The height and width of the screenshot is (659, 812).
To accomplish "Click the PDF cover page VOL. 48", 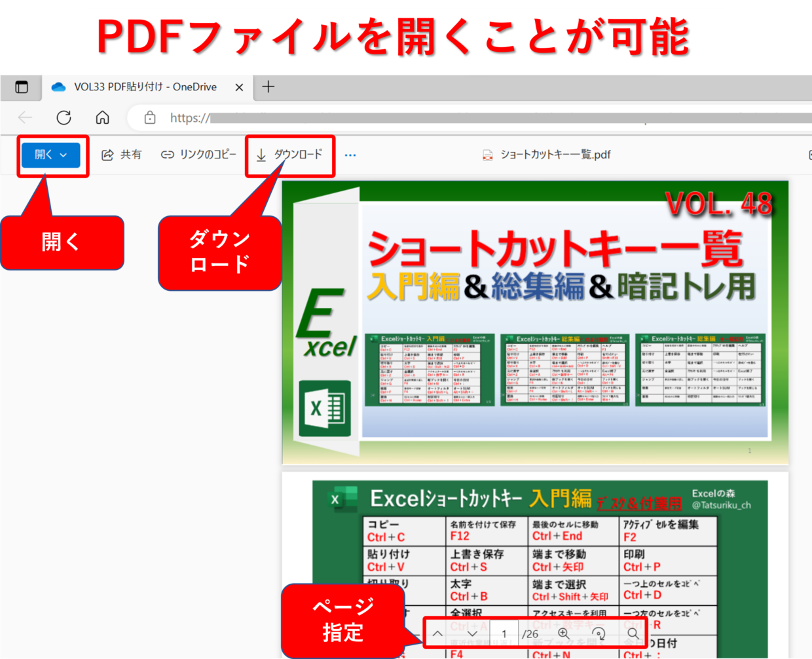I will pos(535,323).
